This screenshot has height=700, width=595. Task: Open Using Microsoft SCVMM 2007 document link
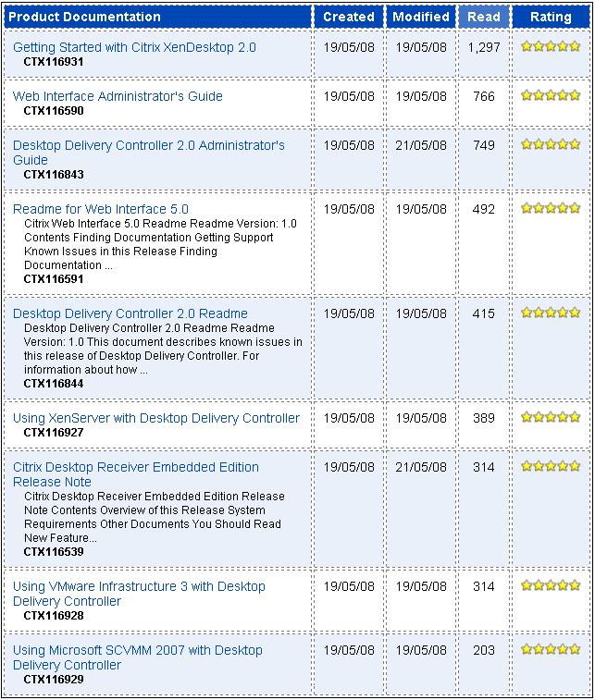pyautogui.click(x=138, y=651)
